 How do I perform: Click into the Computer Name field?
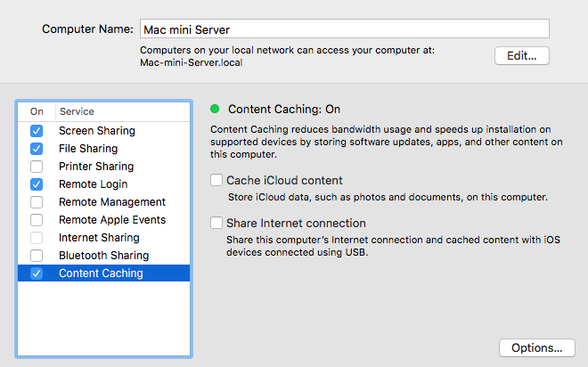[x=345, y=29]
